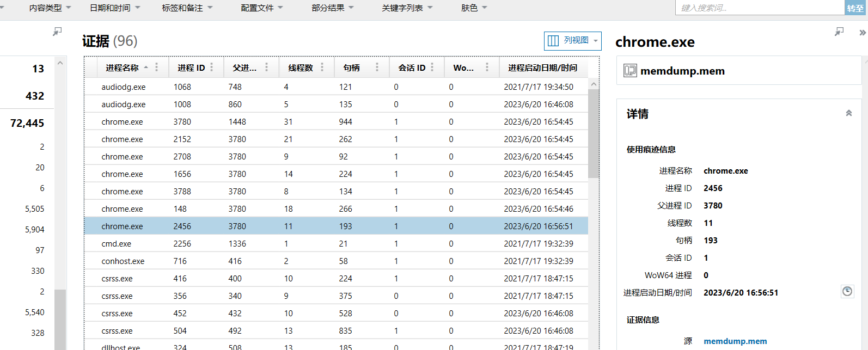
Task: Open 句柄 column options menu
Action: point(377,67)
